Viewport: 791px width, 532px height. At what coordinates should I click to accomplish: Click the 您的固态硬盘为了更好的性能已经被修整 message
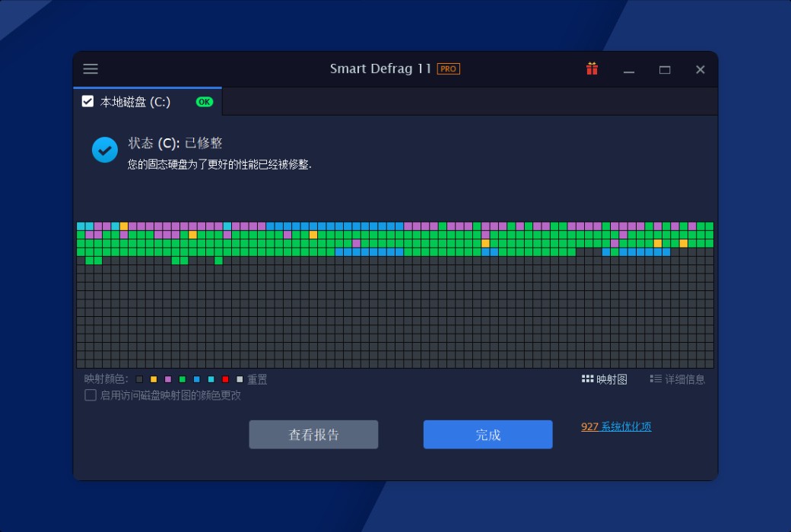pyautogui.click(x=220, y=164)
